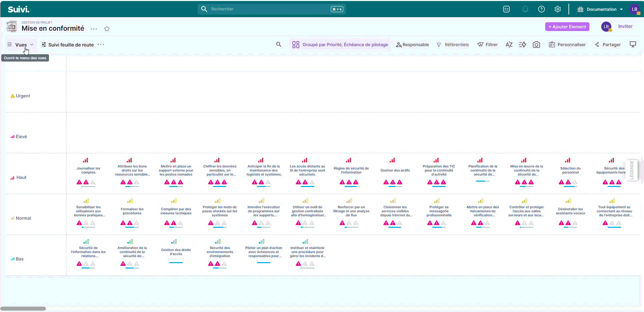
Task: Click the Ajouter Element button
Action: pos(567,27)
